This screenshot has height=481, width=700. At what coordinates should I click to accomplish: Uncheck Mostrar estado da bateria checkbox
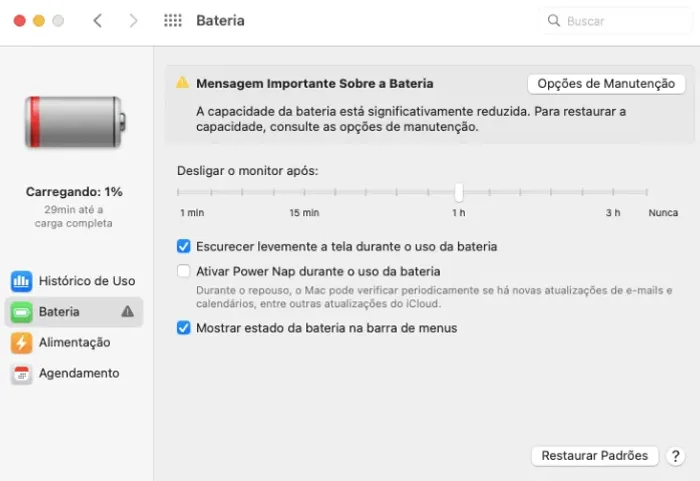click(x=183, y=328)
